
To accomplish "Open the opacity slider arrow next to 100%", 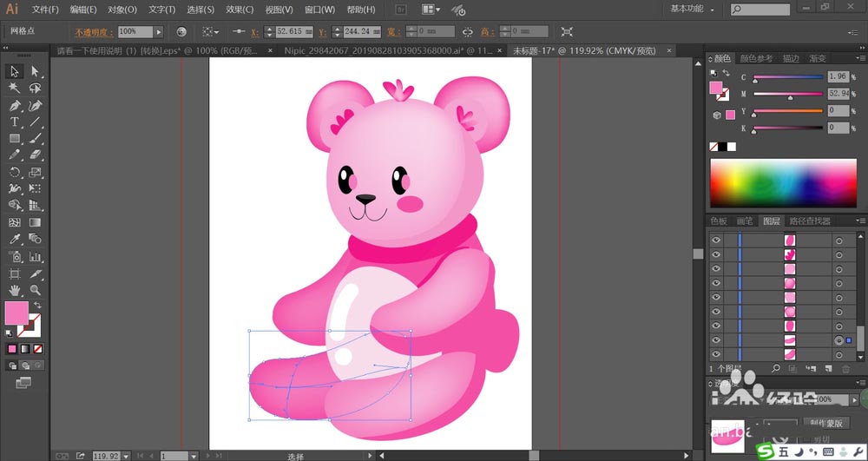I will click(159, 32).
